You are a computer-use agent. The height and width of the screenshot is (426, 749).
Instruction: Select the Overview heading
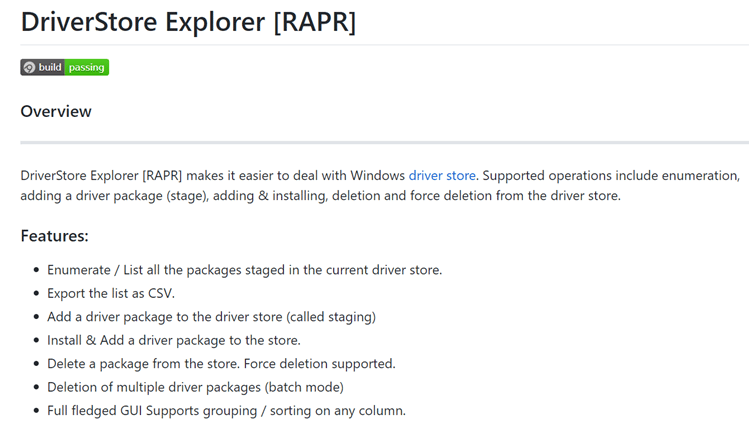click(x=56, y=111)
